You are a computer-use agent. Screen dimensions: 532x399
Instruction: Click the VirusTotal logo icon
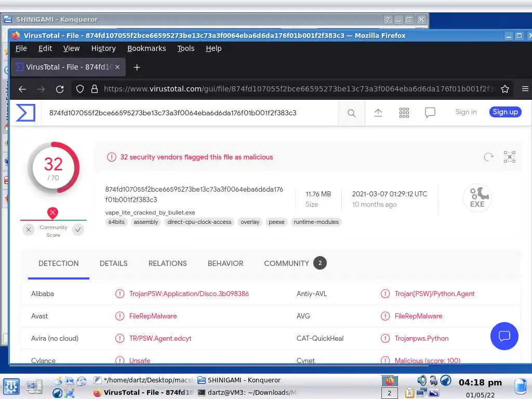point(26,113)
